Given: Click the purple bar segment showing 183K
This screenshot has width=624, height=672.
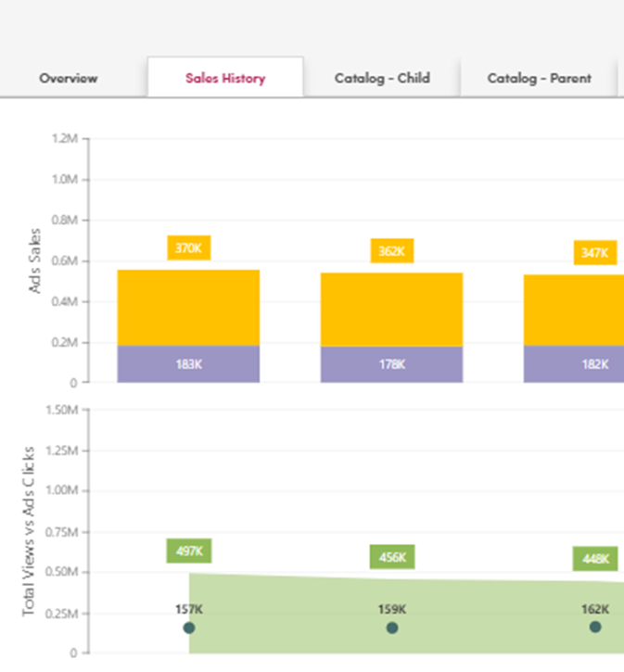Looking at the screenshot, I should coord(188,364).
